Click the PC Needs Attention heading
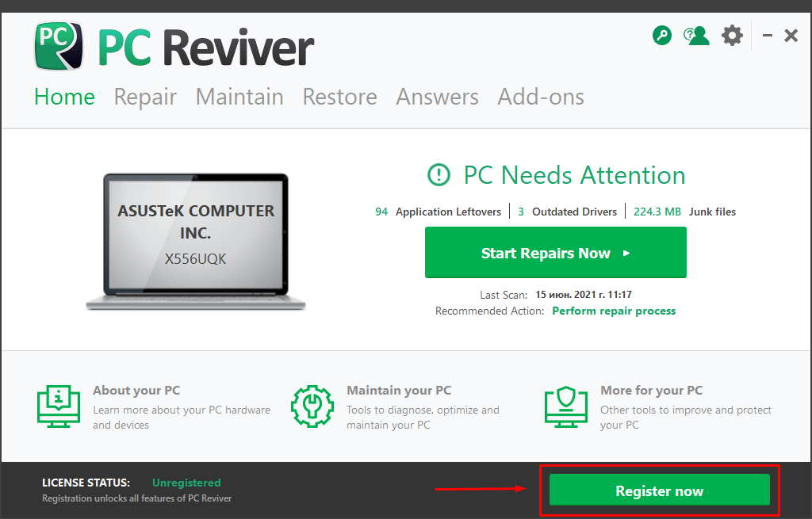812x519 pixels. coord(574,175)
